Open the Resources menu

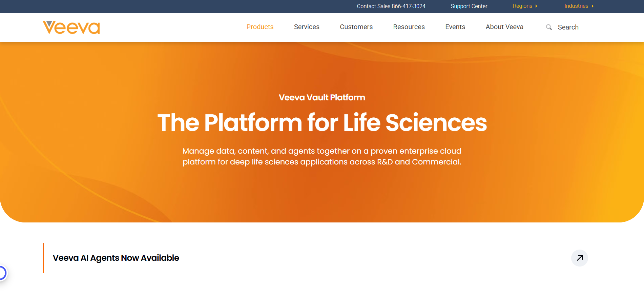click(409, 27)
